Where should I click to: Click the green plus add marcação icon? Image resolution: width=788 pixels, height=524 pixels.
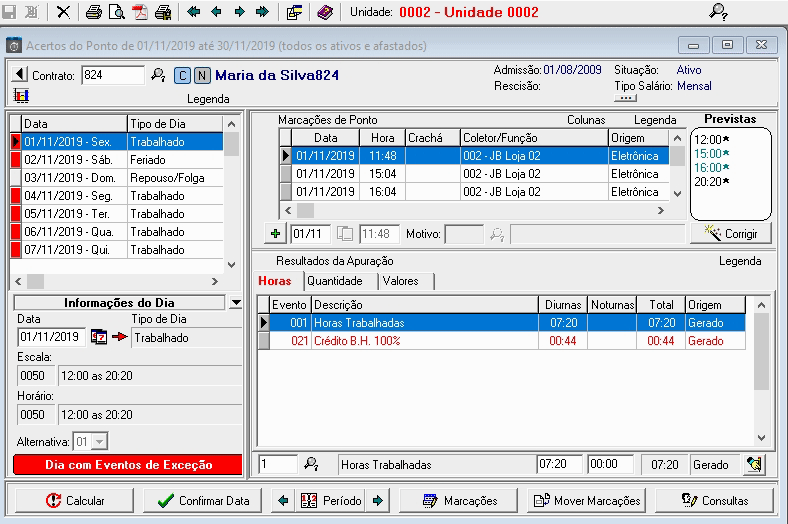click(x=276, y=233)
